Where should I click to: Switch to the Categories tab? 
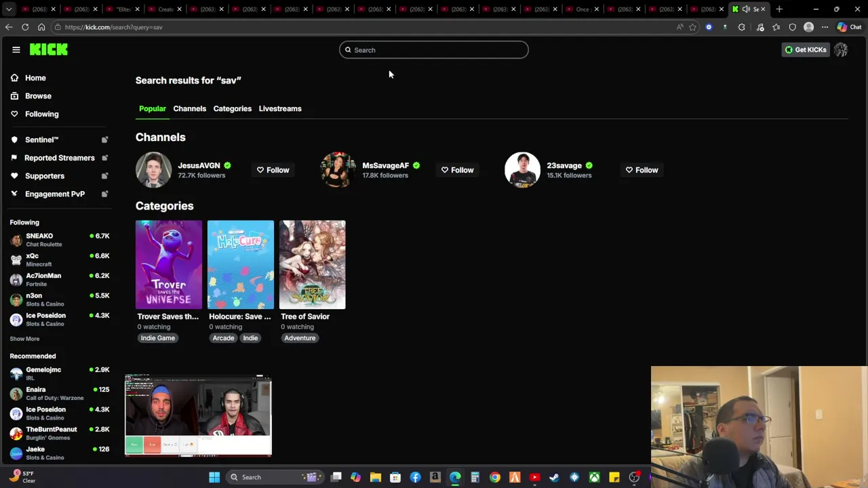pos(232,108)
